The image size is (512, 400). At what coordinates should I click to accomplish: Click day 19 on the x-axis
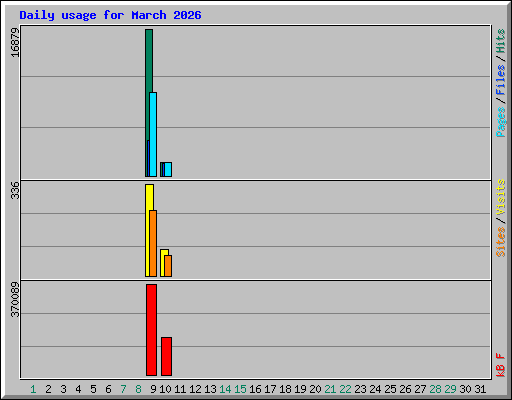[300, 389]
